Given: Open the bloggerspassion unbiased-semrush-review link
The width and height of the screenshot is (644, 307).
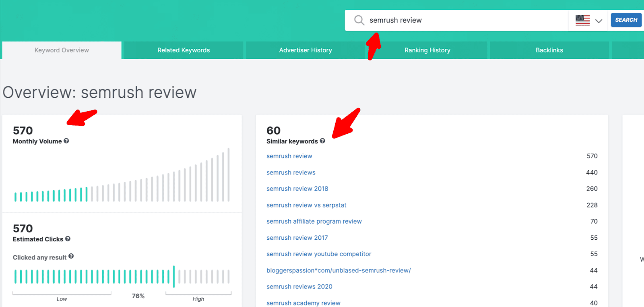Looking at the screenshot, I should click(x=339, y=270).
